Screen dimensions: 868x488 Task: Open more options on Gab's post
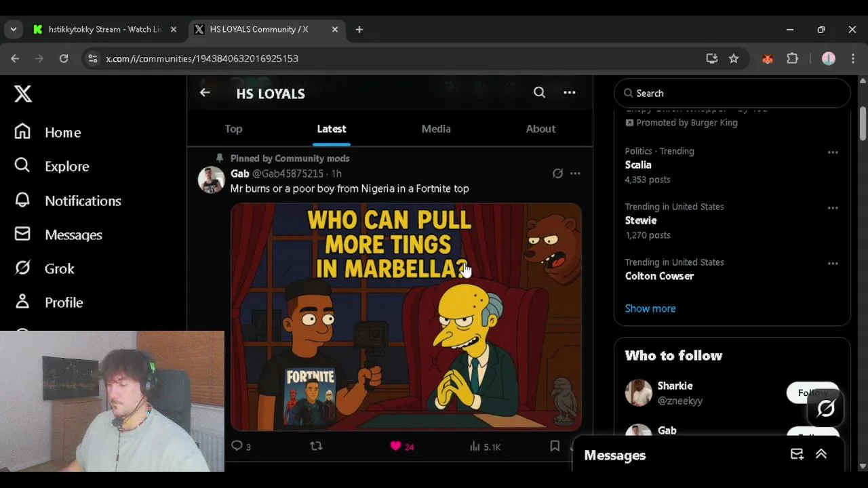[575, 174]
